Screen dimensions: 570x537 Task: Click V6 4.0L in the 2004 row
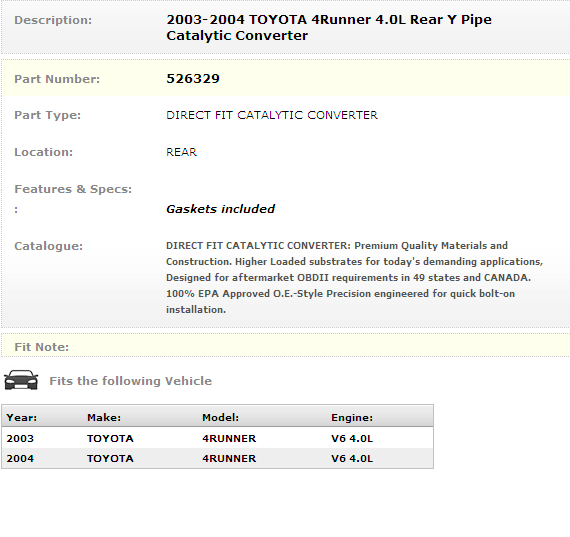point(352,459)
